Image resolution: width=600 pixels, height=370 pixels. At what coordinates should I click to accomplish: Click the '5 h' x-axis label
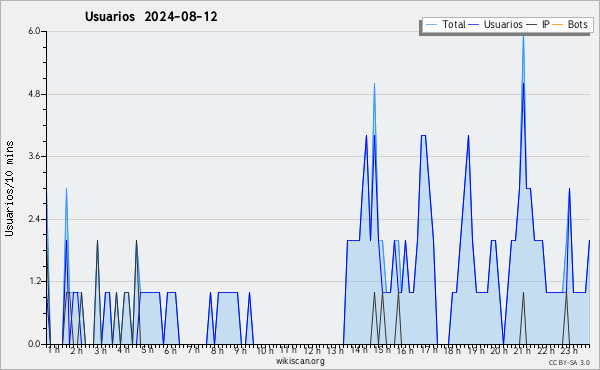coord(147,350)
